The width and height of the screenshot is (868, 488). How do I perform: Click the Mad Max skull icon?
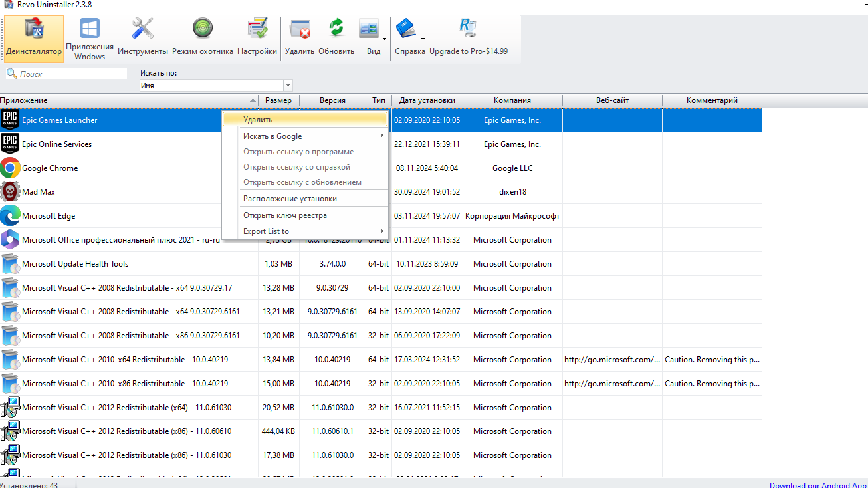pyautogui.click(x=10, y=192)
